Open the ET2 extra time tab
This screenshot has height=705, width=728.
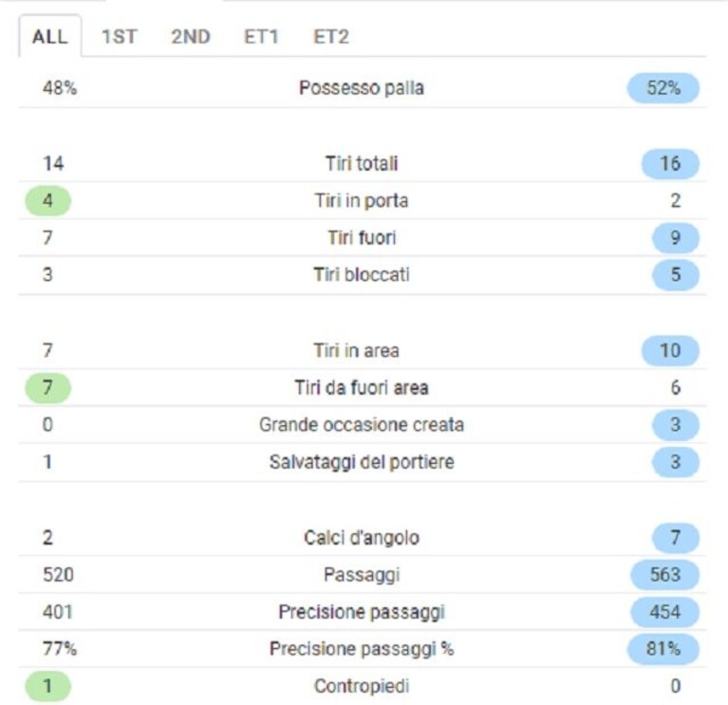pyautogui.click(x=331, y=36)
